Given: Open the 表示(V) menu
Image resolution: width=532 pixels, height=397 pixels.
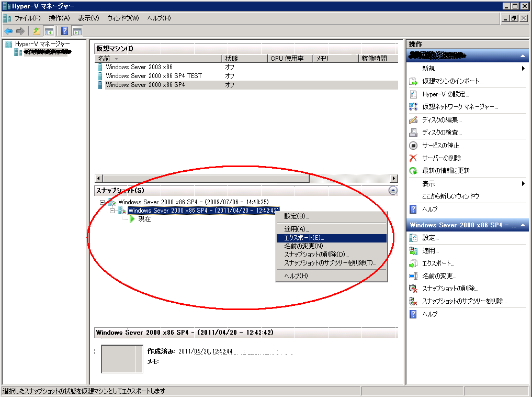Looking at the screenshot, I should tap(88, 18).
